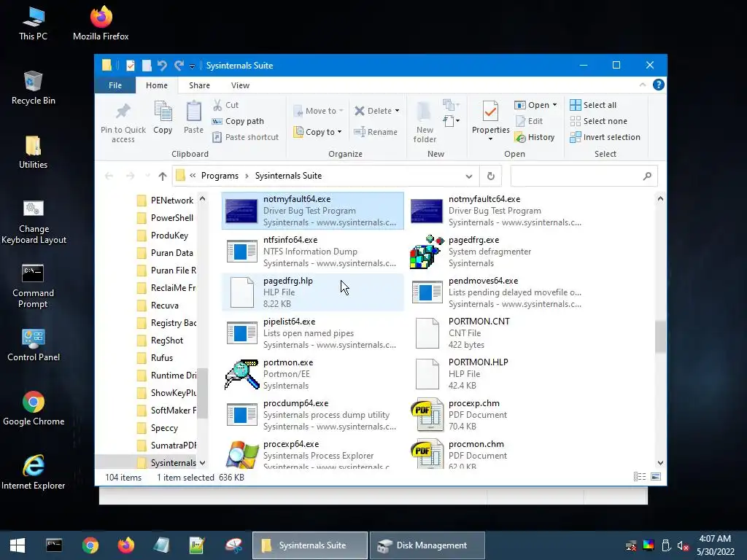Select the PowerShell folder in tree
The image size is (747, 560).
[166, 217]
